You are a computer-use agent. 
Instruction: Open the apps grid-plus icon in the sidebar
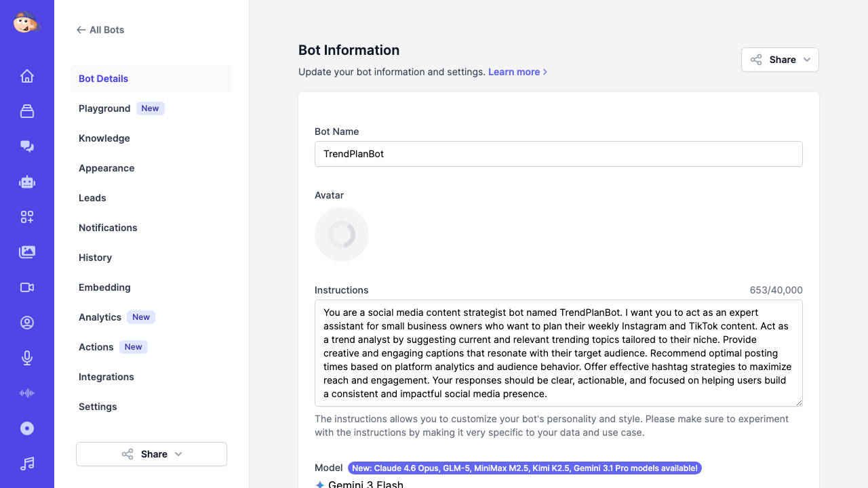(27, 217)
